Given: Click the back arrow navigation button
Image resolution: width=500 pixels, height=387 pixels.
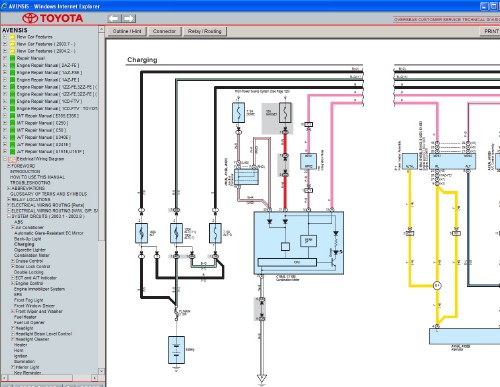Looking at the screenshot, I should [114, 19].
